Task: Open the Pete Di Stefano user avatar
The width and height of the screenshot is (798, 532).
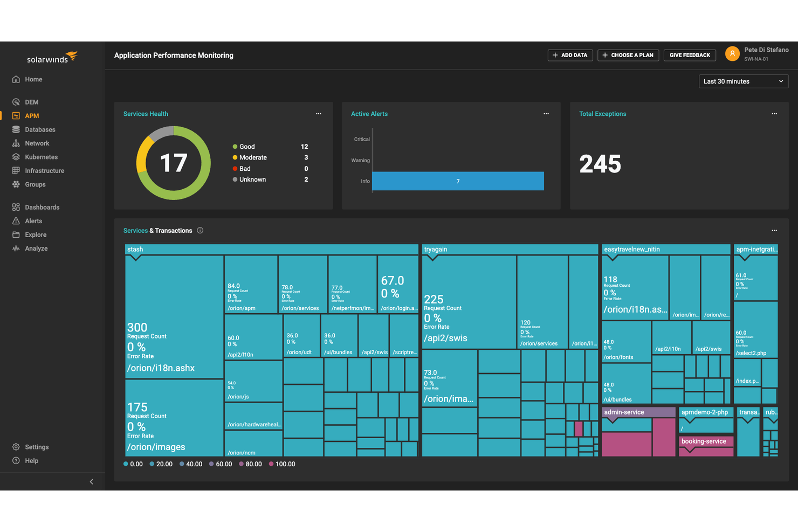Action: coord(732,53)
